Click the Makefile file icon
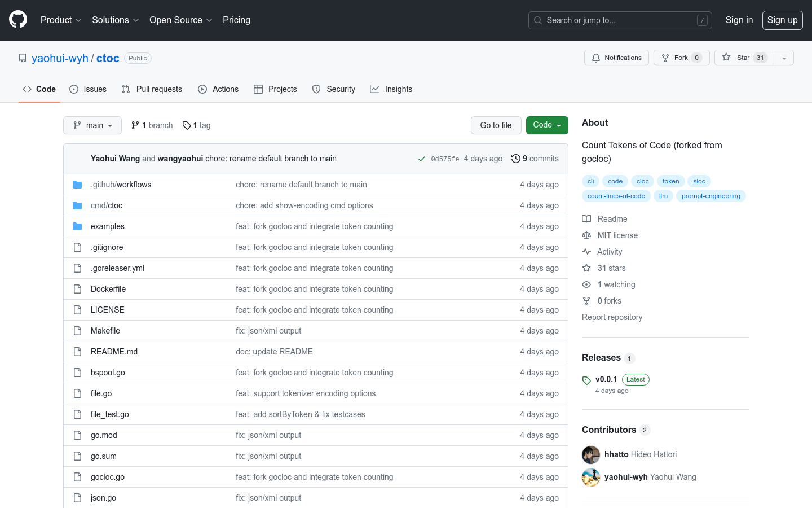The height and width of the screenshot is (508, 812). coord(77,331)
